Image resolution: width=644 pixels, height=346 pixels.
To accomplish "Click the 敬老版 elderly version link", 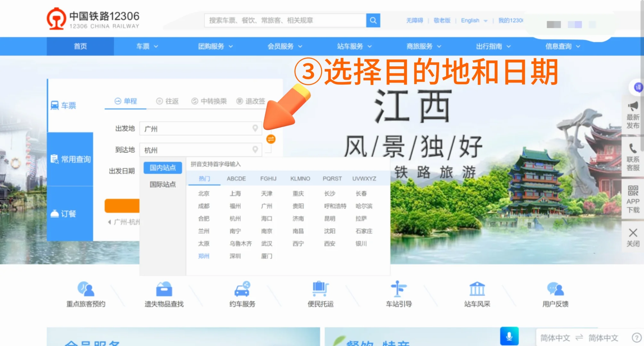I will tap(442, 20).
